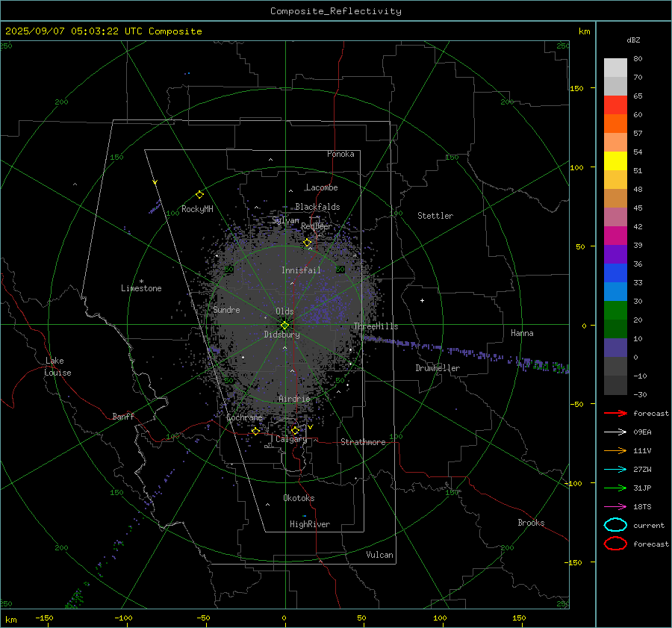This screenshot has height=628, width=672.
Task: Select the RedDeer map label
Action: click(317, 226)
